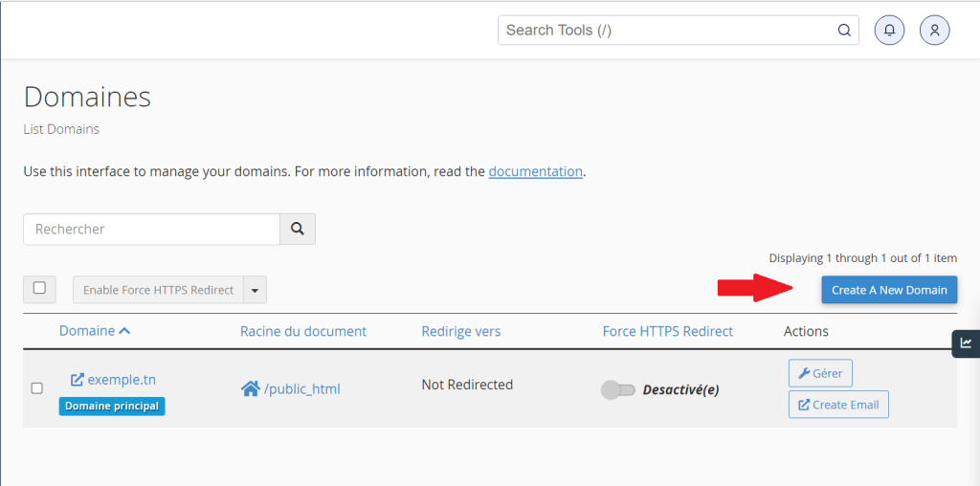This screenshot has height=486, width=980.
Task: Open the user account icon menu
Action: (x=934, y=31)
